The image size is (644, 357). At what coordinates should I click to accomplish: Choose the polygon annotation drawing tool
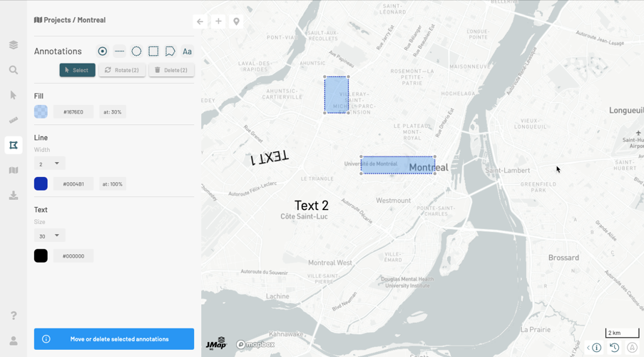pyautogui.click(x=170, y=51)
